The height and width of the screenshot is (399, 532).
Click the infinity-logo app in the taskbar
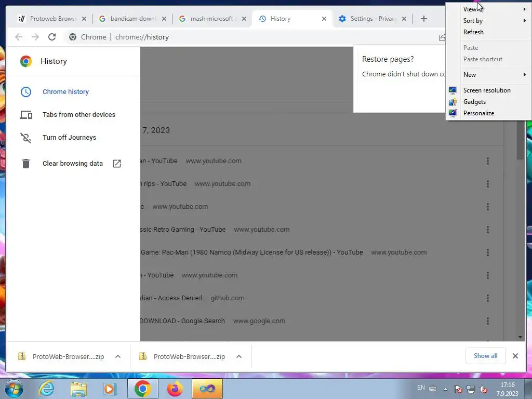pos(207,389)
